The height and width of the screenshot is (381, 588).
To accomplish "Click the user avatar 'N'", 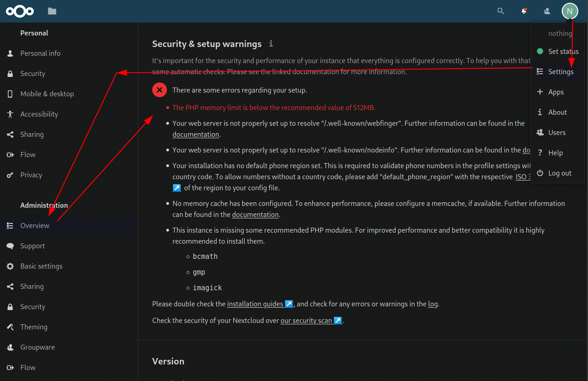I will tap(570, 11).
